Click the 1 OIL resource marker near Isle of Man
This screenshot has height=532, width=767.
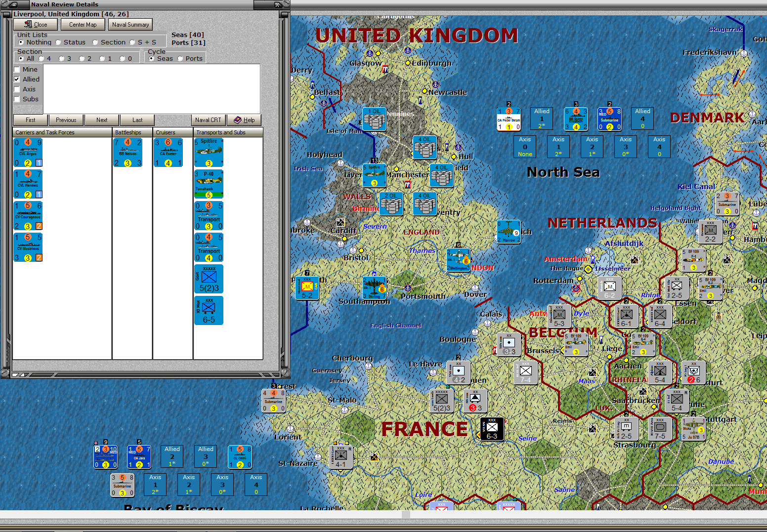point(375,119)
